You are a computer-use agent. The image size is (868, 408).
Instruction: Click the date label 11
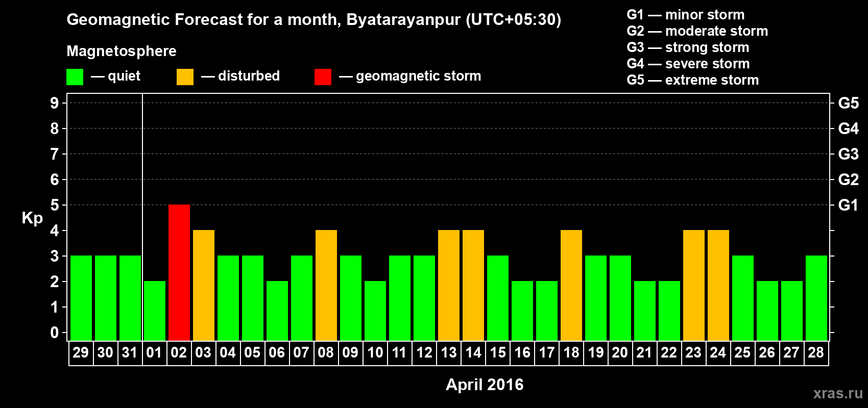(x=399, y=353)
